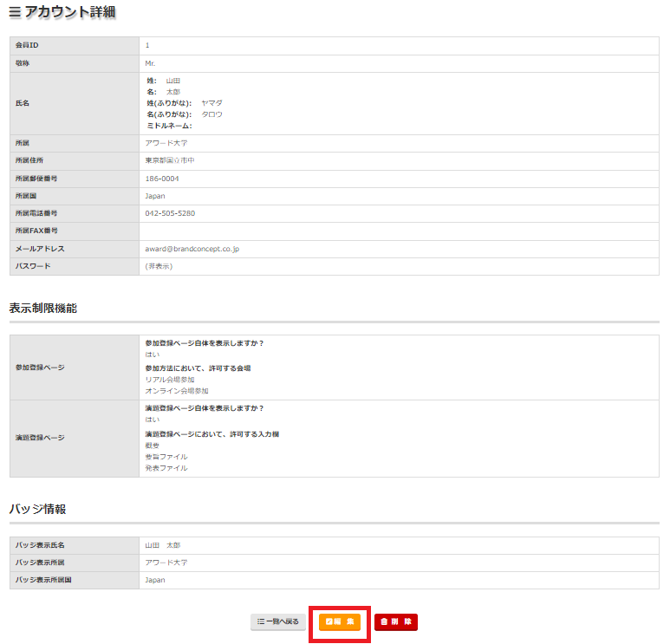
Task: Click the hamburger icon beside アカウント詳細
Action: tap(15, 13)
